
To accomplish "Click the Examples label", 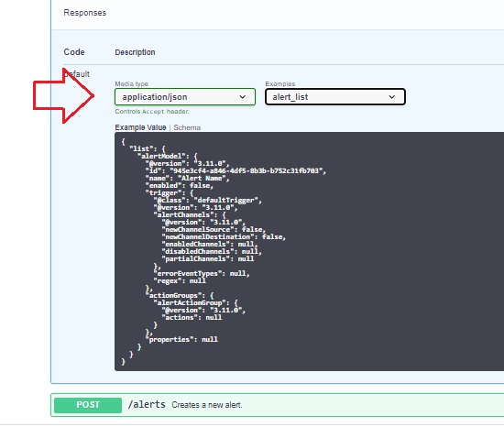I will coord(280,84).
